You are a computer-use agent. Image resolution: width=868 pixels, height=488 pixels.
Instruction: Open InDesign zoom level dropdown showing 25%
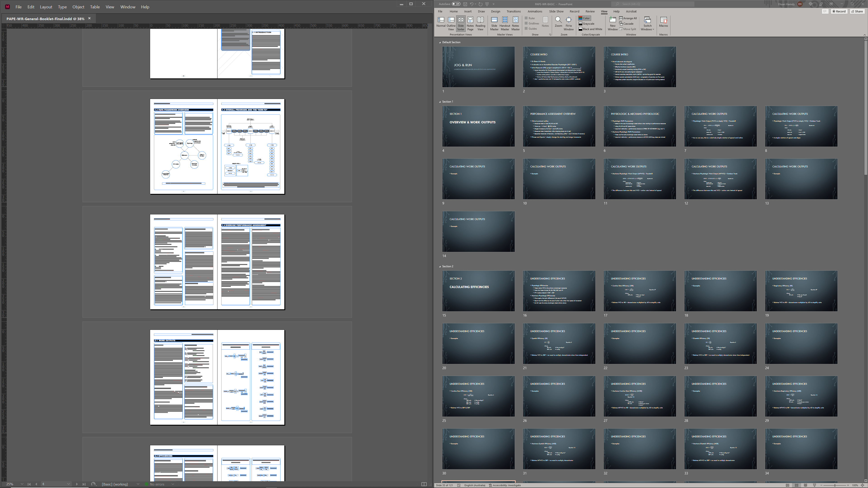(22, 484)
